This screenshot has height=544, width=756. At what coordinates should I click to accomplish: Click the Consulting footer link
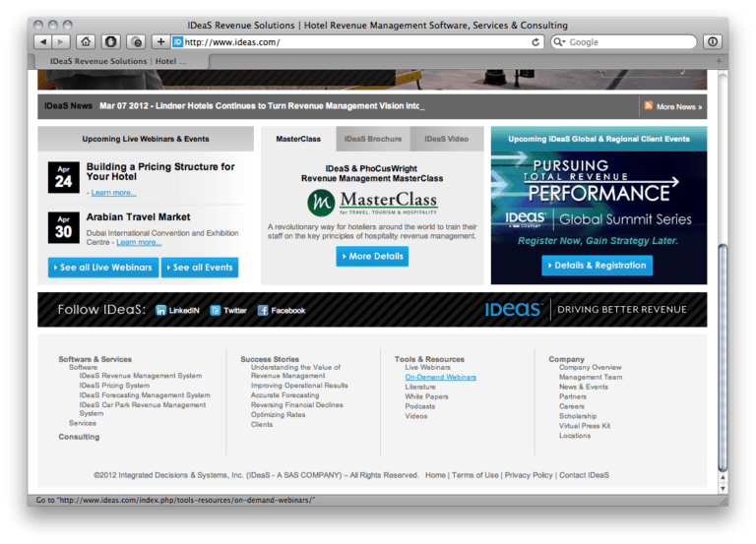pos(79,437)
